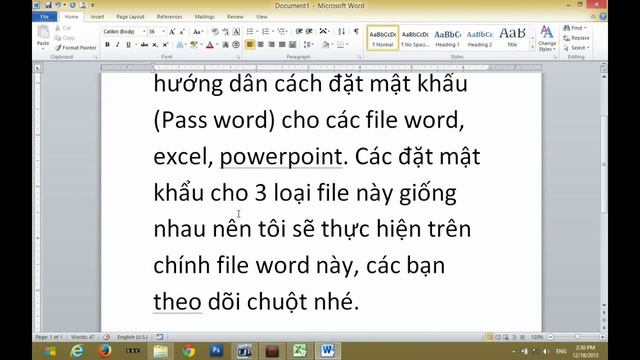Switch to Mailings tab

(204, 17)
